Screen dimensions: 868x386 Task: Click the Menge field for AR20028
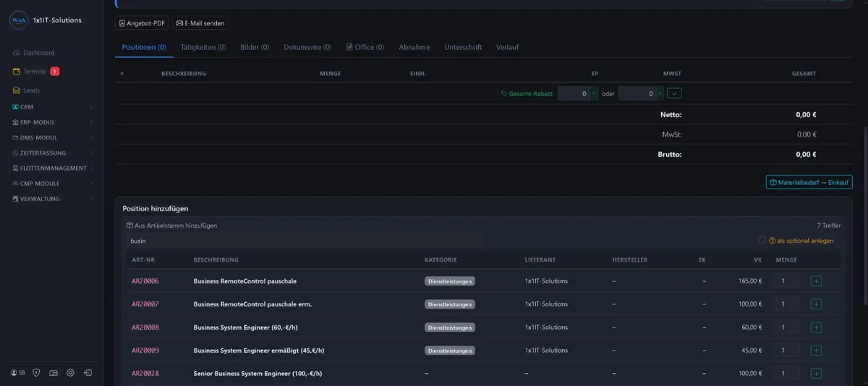point(786,374)
